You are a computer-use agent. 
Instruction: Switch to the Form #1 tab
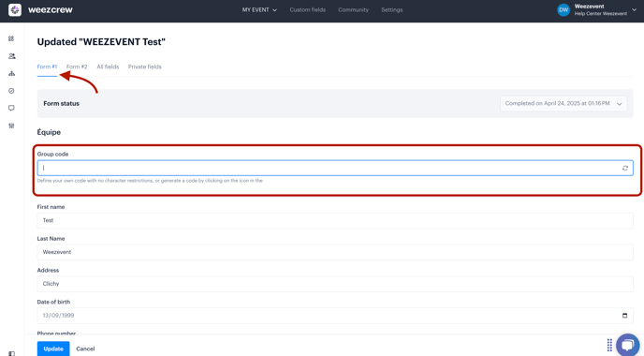[x=47, y=67]
